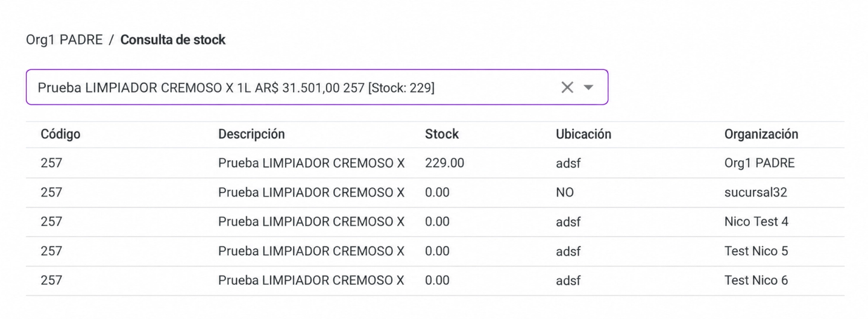The width and height of the screenshot is (868, 319).
Task: Click the description in the Org1 PADRE row
Action: (x=311, y=163)
